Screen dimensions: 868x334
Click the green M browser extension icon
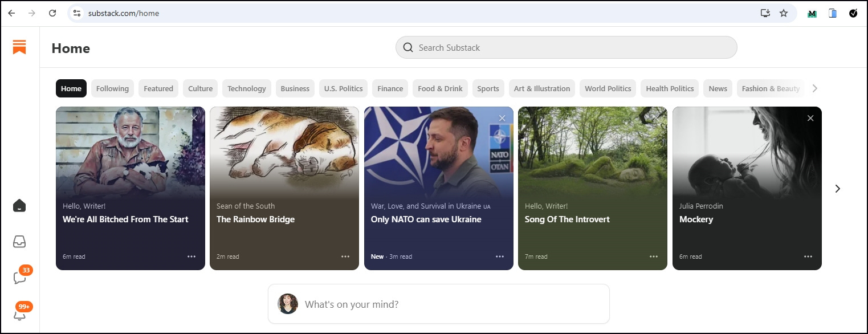(x=812, y=13)
